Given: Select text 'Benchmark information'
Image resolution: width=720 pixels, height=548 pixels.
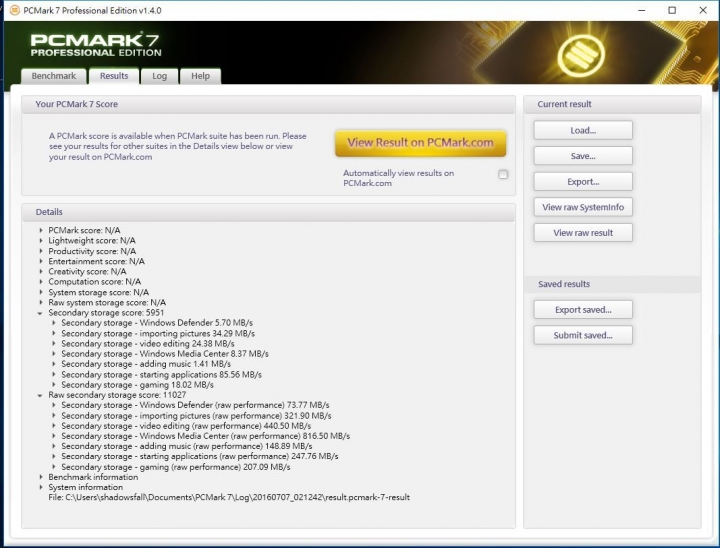Looking at the screenshot, I should (x=93, y=477).
